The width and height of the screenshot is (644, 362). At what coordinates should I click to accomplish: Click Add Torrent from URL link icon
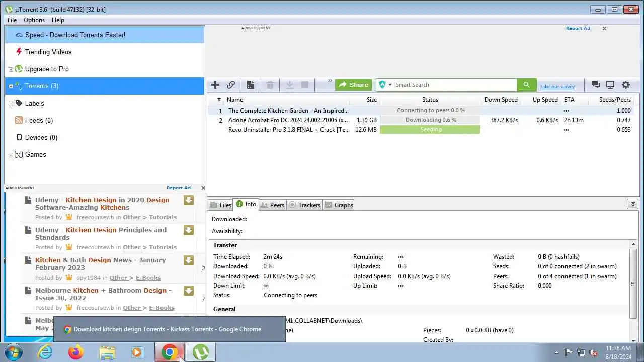[x=231, y=85]
